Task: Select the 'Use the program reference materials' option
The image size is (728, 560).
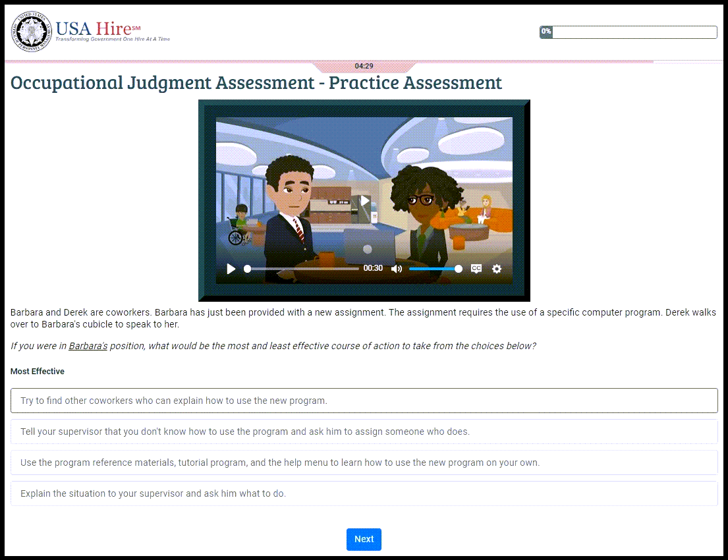Action: (364, 462)
